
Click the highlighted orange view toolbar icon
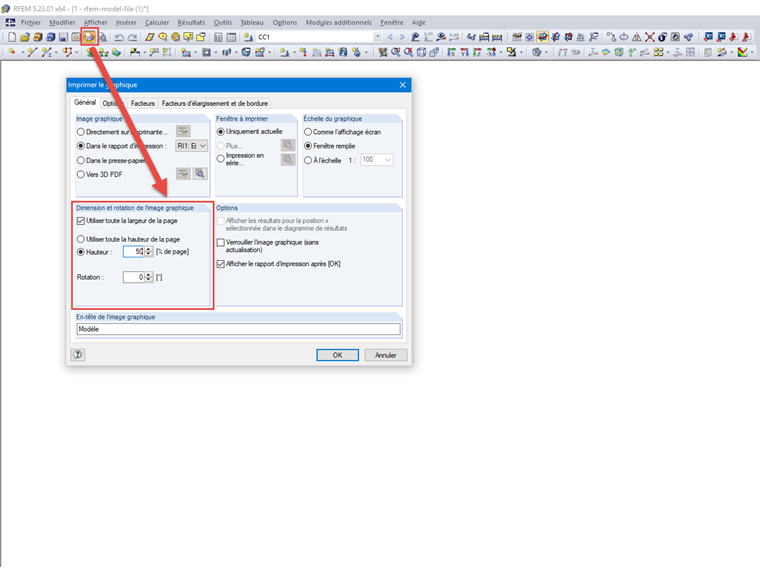[x=542, y=37]
